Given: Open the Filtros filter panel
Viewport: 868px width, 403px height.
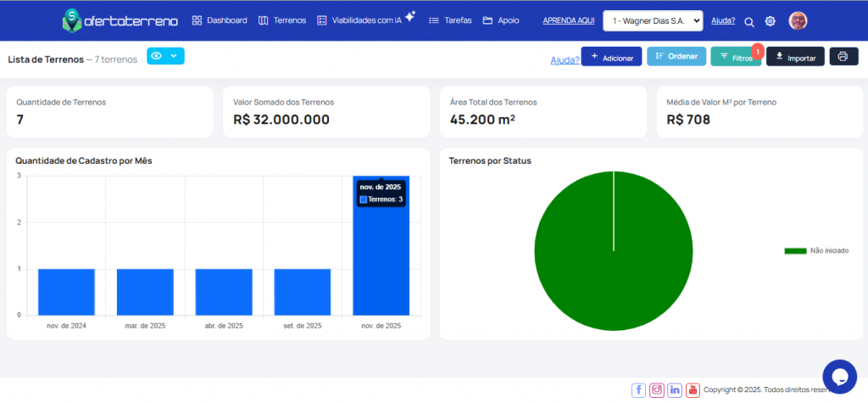Looking at the screenshot, I should (735, 58).
